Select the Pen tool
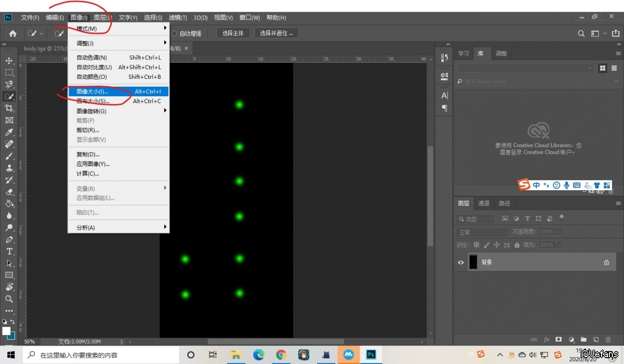The image size is (624, 364). [9, 239]
